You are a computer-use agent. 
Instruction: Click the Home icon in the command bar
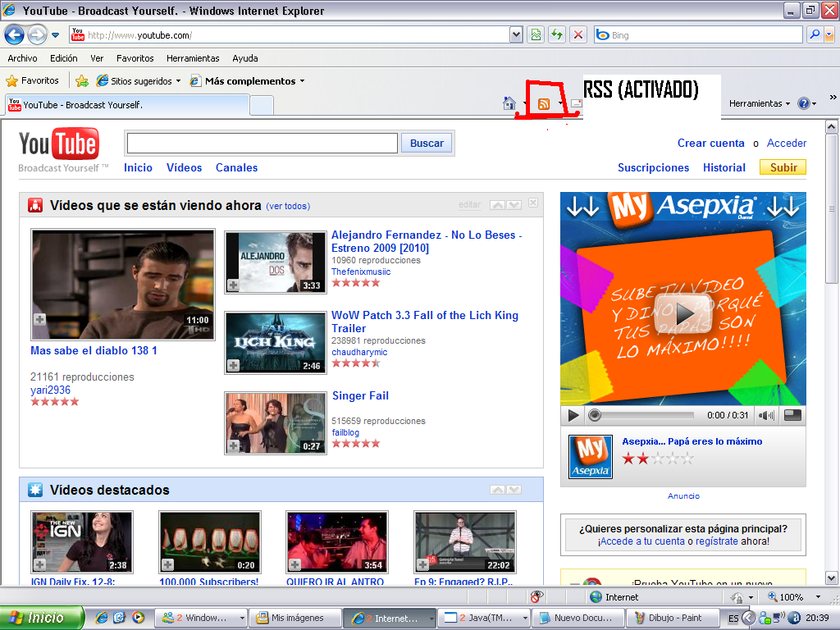[509, 103]
